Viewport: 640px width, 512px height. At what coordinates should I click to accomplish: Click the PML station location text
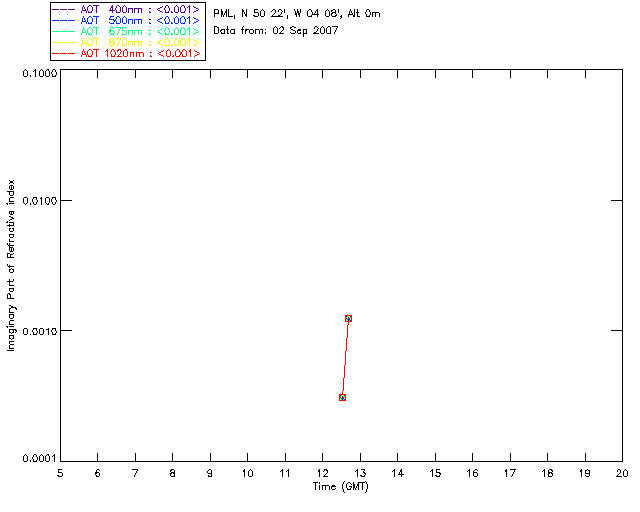coord(297,13)
